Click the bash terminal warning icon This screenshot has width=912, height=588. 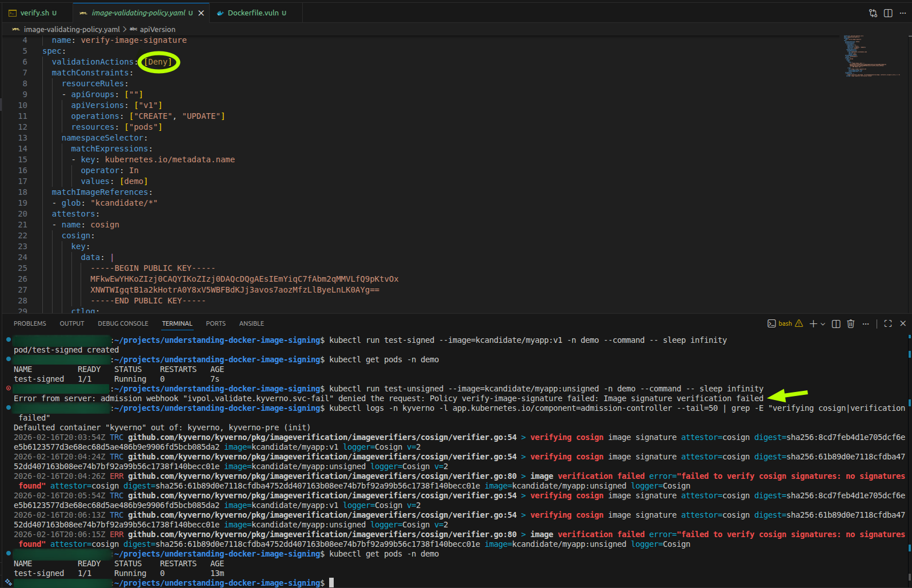[x=799, y=323]
